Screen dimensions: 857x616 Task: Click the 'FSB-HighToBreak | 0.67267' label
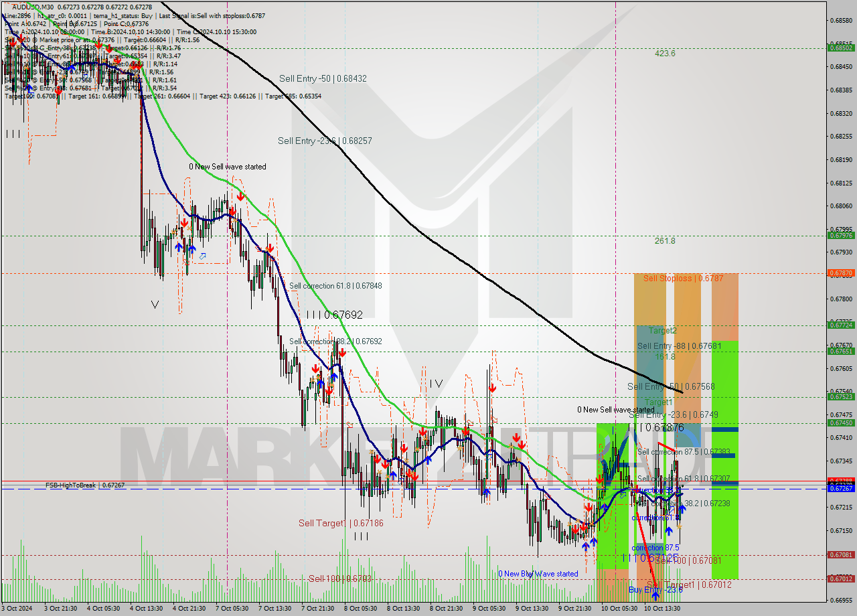pyautogui.click(x=85, y=485)
